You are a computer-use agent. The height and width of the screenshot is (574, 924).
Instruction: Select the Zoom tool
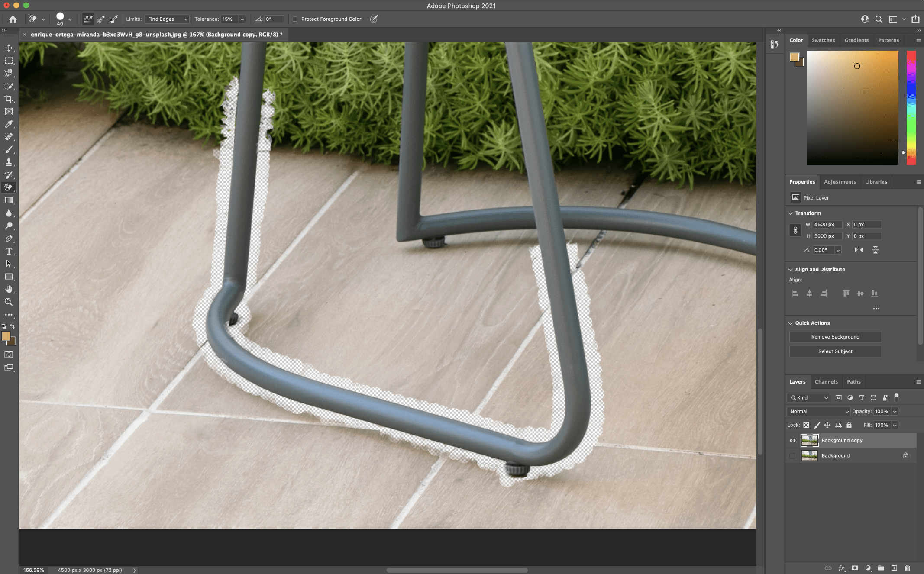pos(9,302)
